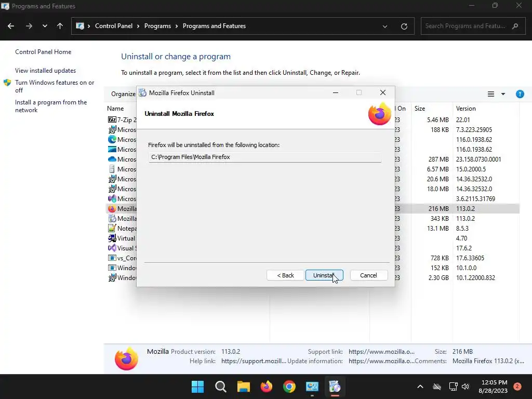Sort by the Version column header

pos(466,109)
